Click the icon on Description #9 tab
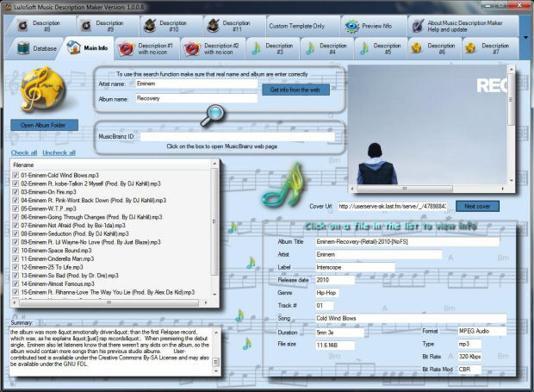 (86, 26)
